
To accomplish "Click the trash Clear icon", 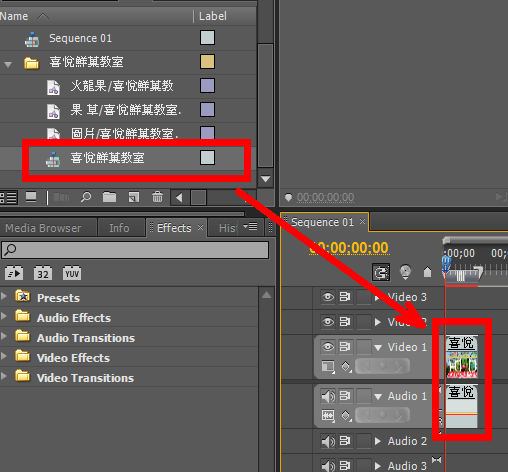I will 157,197.
